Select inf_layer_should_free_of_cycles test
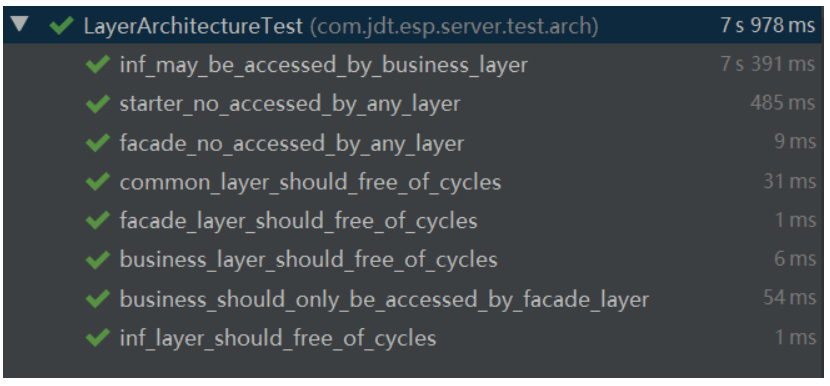 278,338
